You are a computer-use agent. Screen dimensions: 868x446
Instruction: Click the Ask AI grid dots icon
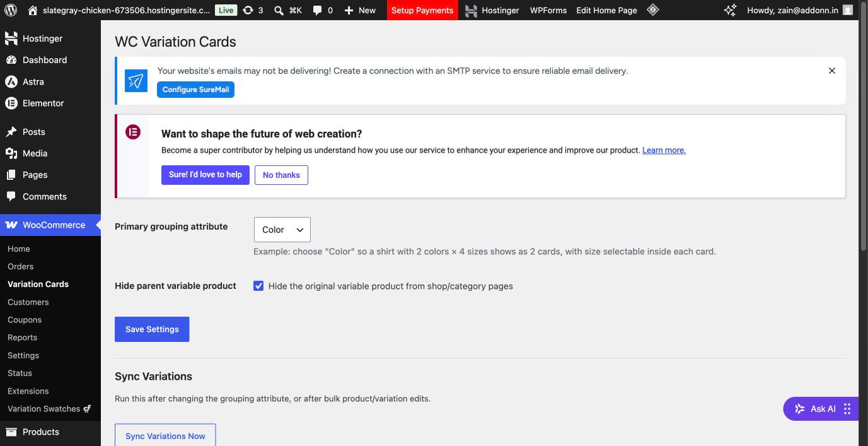point(847,409)
